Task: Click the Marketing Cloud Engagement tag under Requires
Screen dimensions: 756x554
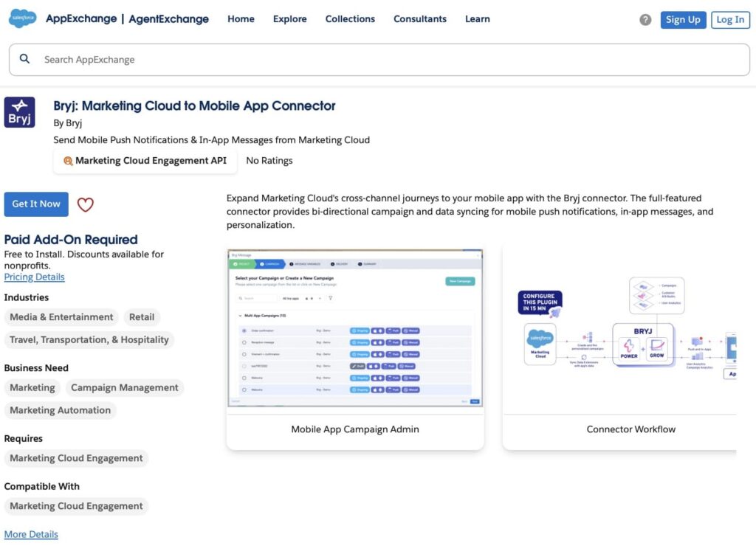Action: tap(76, 458)
